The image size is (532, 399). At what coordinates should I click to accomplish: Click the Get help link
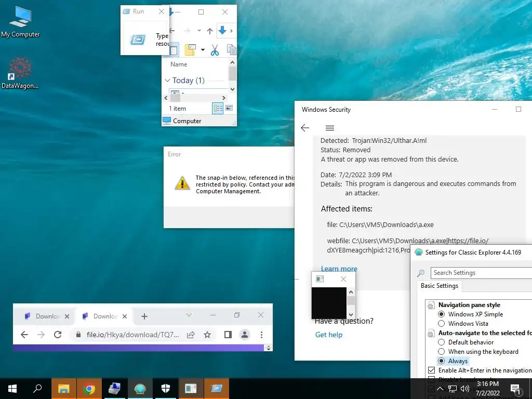pyautogui.click(x=329, y=335)
